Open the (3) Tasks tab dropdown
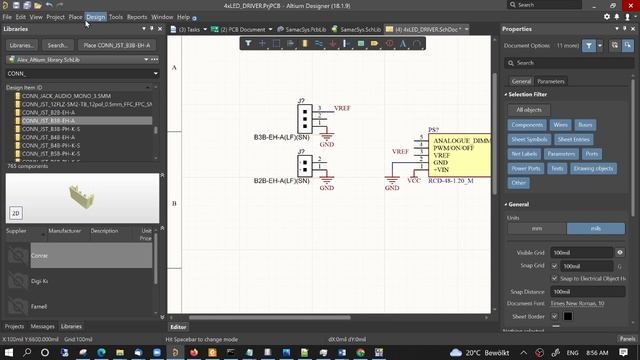 click(205, 29)
